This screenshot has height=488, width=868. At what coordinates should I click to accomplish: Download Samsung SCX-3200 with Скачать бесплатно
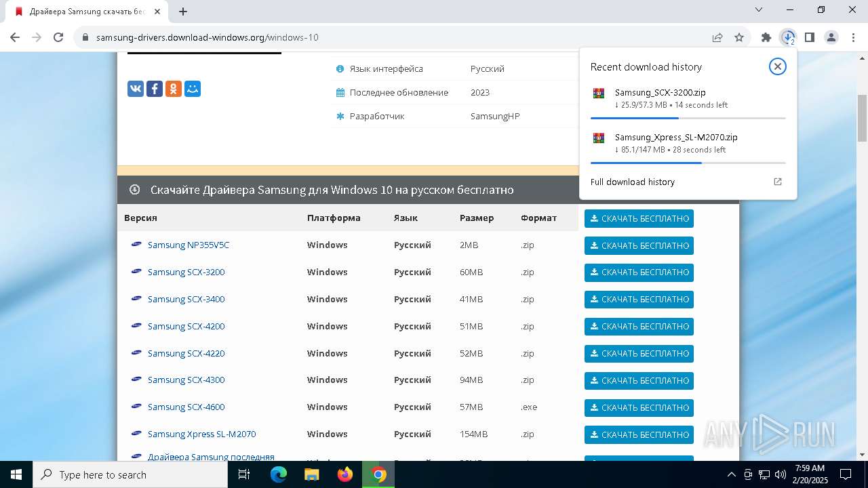click(x=639, y=272)
